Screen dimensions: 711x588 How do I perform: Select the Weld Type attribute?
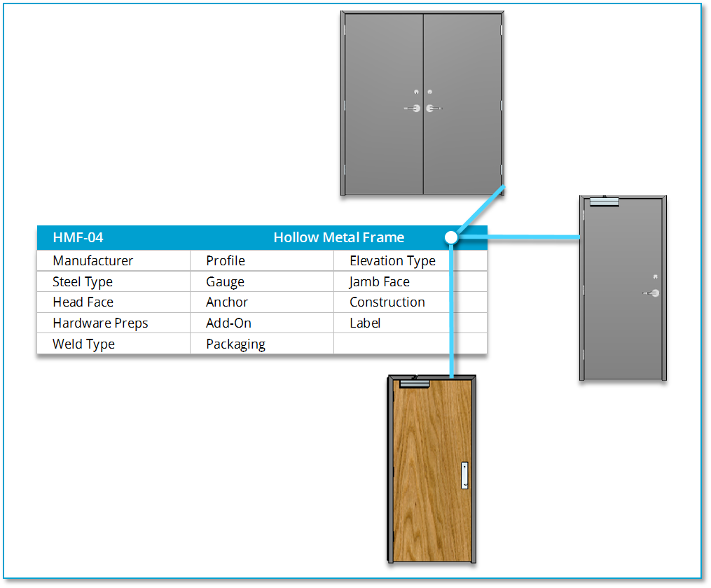click(83, 344)
